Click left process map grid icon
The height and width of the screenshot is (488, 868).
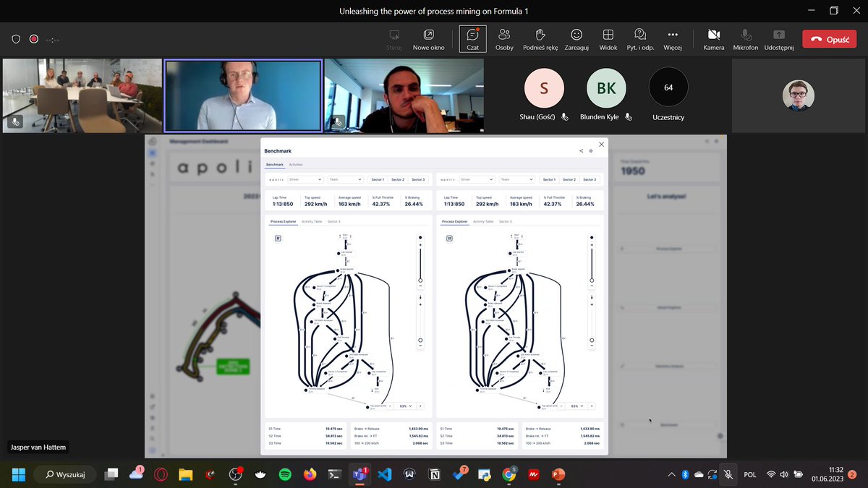click(x=277, y=238)
